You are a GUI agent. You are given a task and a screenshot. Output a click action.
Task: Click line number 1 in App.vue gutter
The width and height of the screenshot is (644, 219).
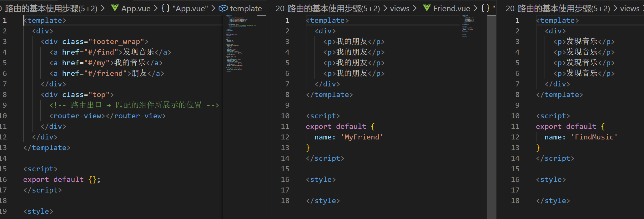tap(5, 20)
